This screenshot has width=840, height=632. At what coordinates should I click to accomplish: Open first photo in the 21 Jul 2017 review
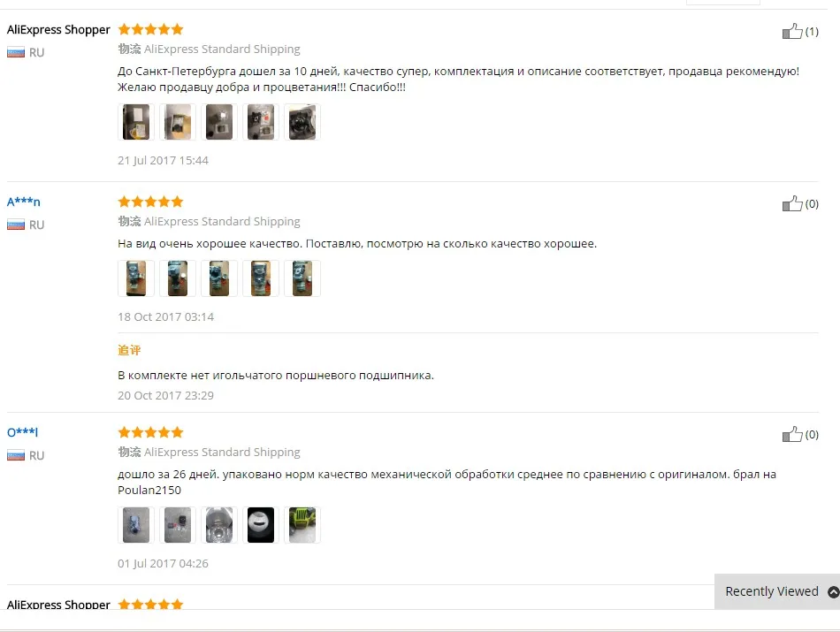coord(136,122)
